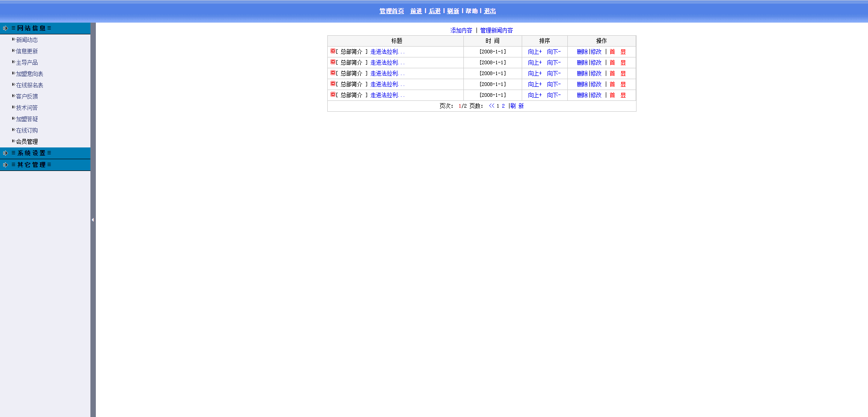Open 主导产品 in the sidebar
868x417 pixels.
tap(27, 62)
